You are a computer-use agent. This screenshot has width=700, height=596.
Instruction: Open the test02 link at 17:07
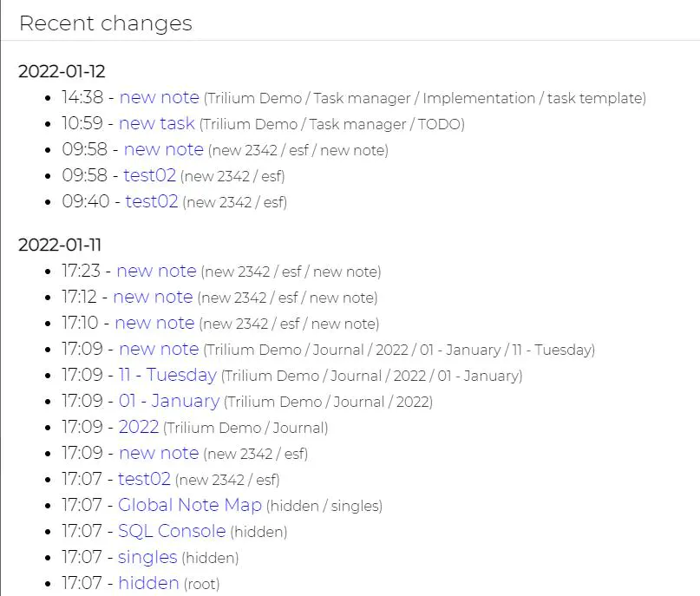pos(144,480)
